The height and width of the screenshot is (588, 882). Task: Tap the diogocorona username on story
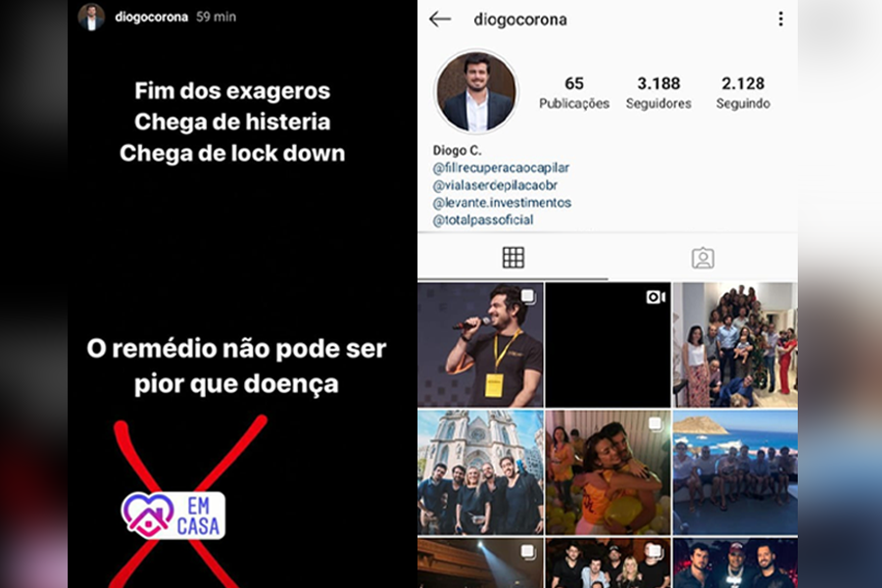click(151, 17)
